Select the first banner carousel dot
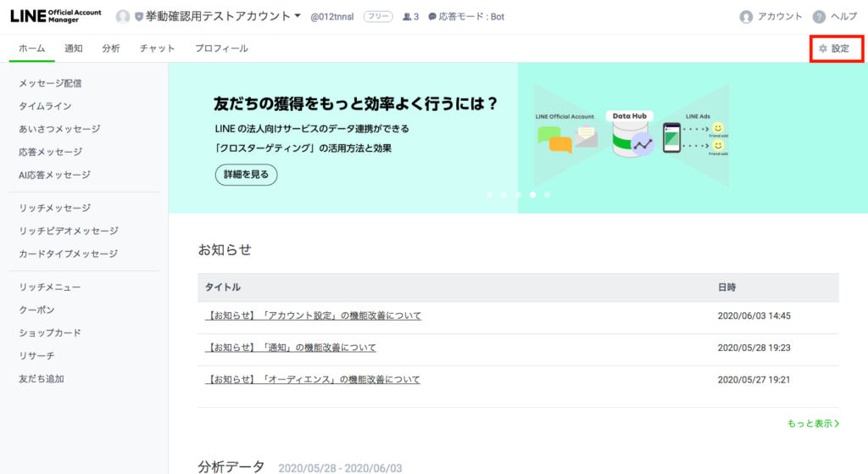The image size is (868, 474). 489,195
